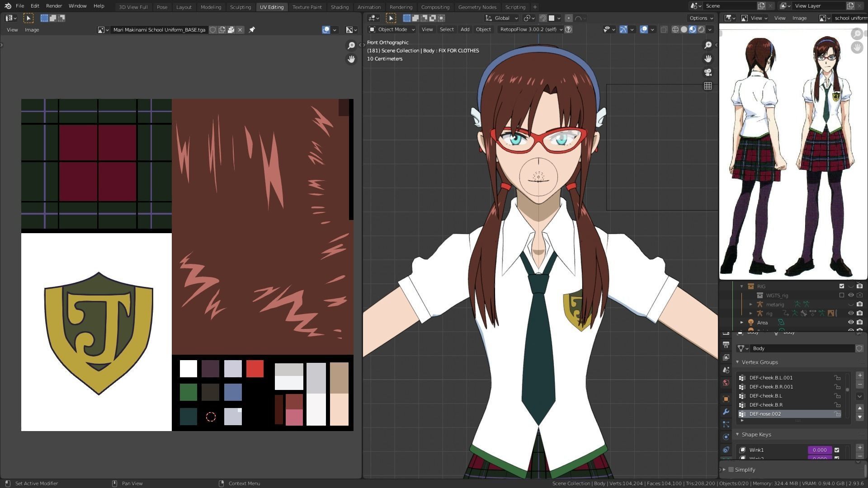This screenshot has height=488, width=868.
Task: Open Object Mode dropdown
Action: [392, 29]
